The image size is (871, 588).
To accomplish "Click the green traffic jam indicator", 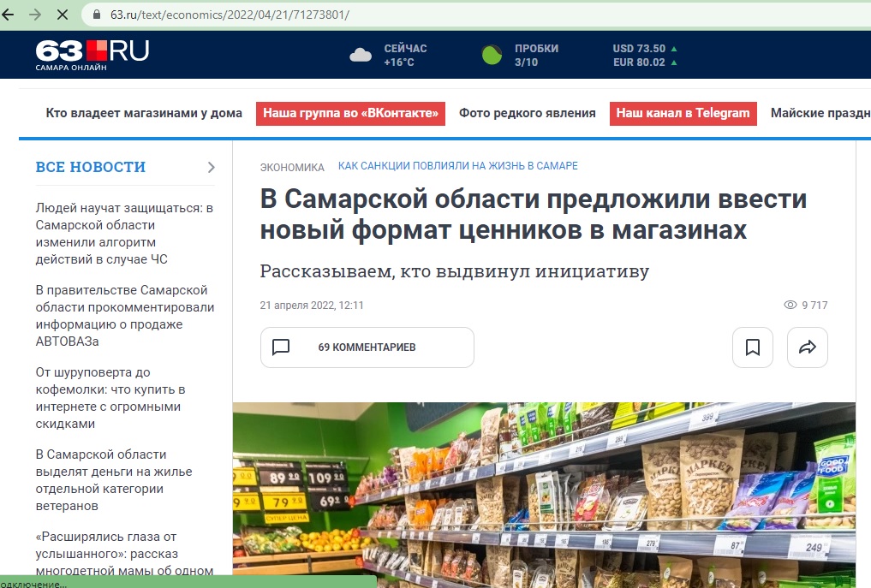I will (492, 56).
